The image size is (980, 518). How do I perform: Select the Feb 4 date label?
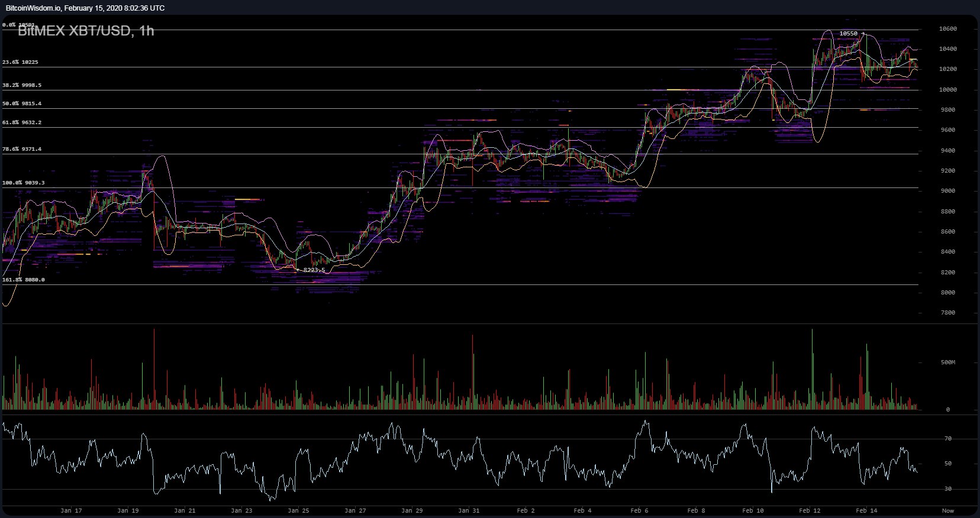pyautogui.click(x=582, y=510)
